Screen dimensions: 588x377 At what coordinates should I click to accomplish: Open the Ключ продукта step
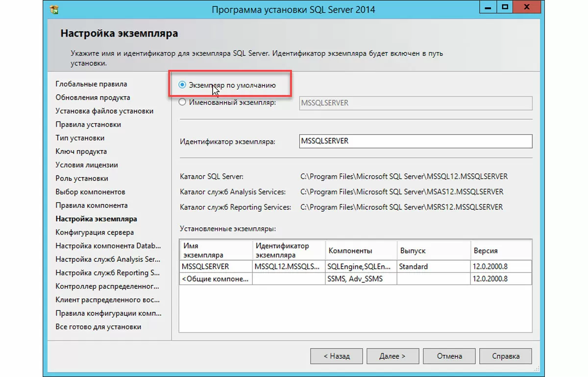click(x=81, y=151)
